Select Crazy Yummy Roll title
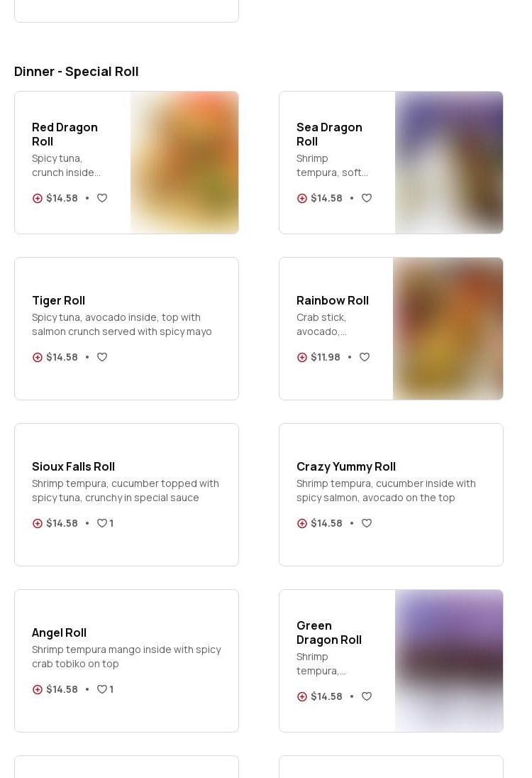Image resolution: width=532 pixels, height=778 pixels. pos(345,466)
